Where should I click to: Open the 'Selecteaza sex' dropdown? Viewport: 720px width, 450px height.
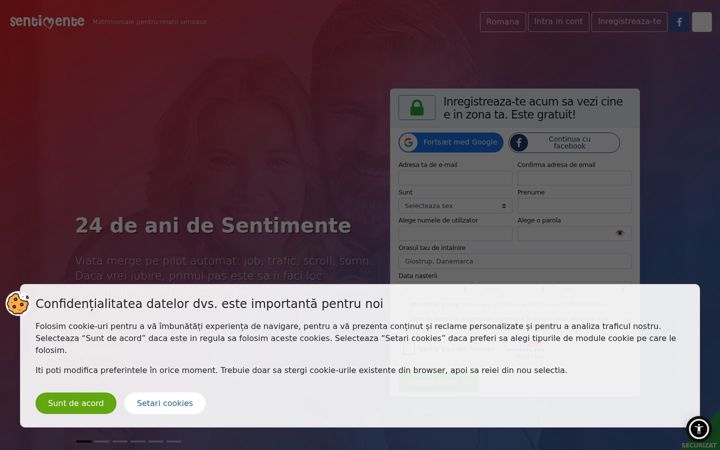tap(455, 206)
